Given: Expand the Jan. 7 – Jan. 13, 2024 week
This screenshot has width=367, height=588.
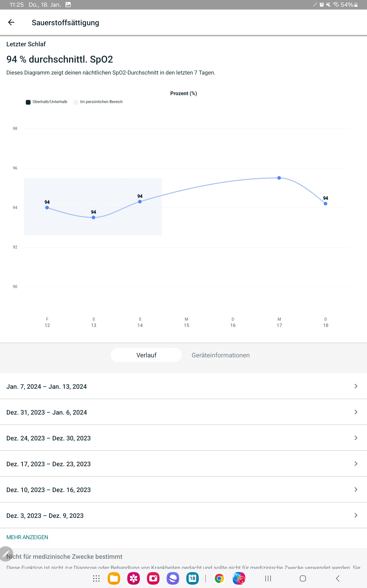Looking at the screenshot, I should tap(183, 386).
